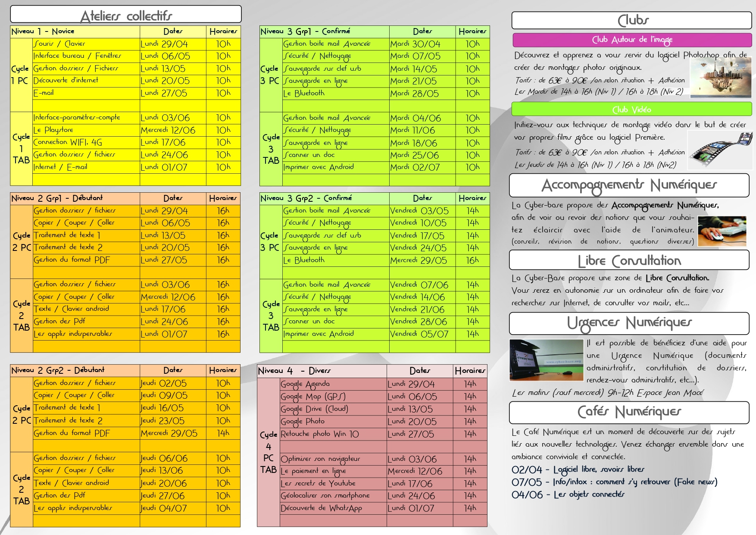Select the 07/05 Info/intox café entry

tap(614, 482)
